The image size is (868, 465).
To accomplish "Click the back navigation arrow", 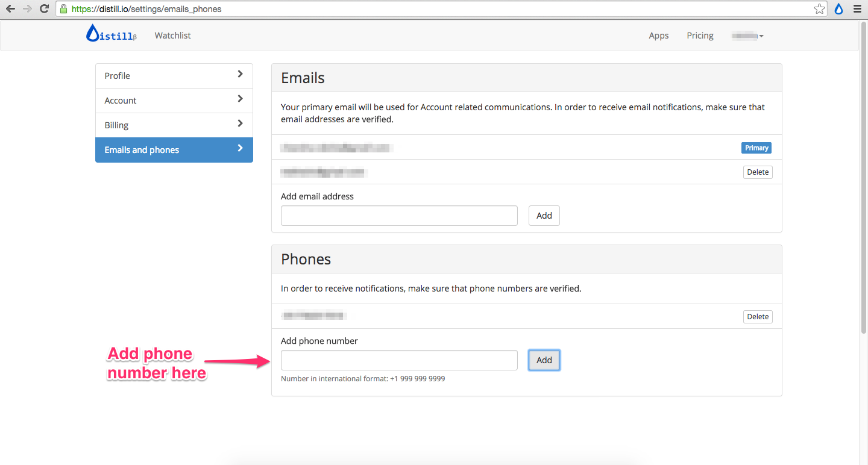I will click(x=11, y=8).
